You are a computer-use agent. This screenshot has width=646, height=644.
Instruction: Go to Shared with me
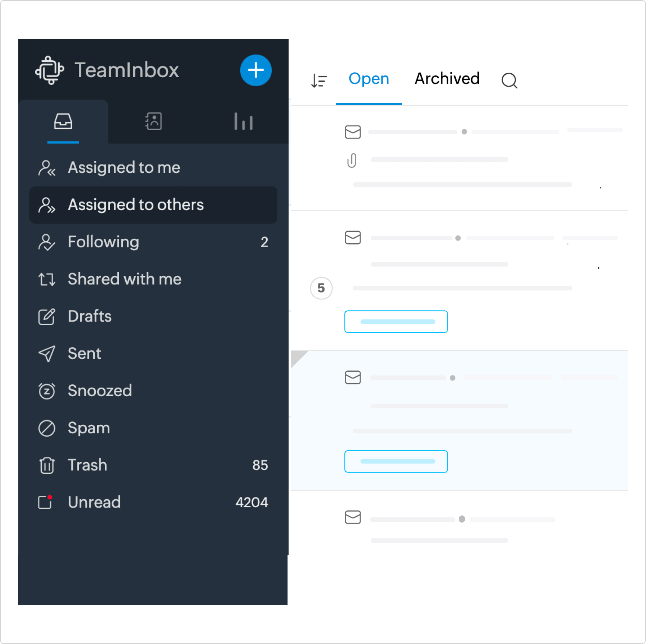[x=124, y=279]
